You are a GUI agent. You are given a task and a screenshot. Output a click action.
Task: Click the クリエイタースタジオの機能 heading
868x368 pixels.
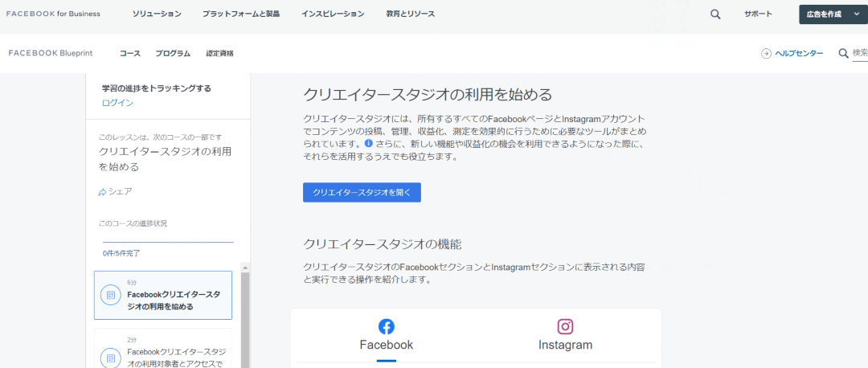pyautogui.click(x=383, y=243)
